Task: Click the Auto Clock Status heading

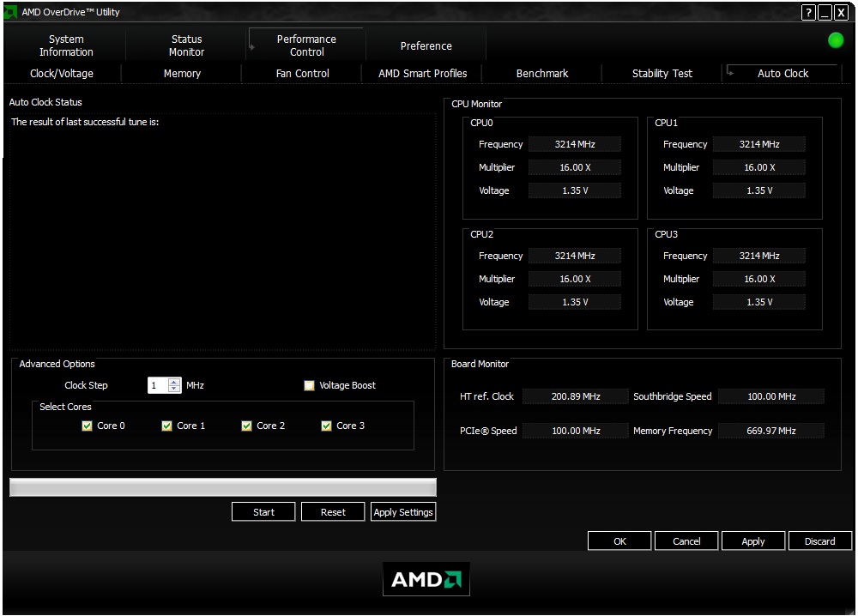Action: point(45,102)
